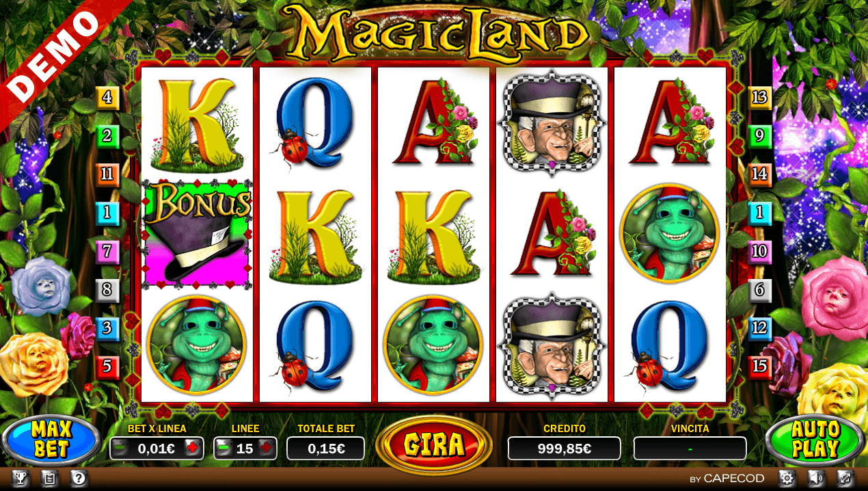Select payline 13 marker on right

click(x=760, y=98)
